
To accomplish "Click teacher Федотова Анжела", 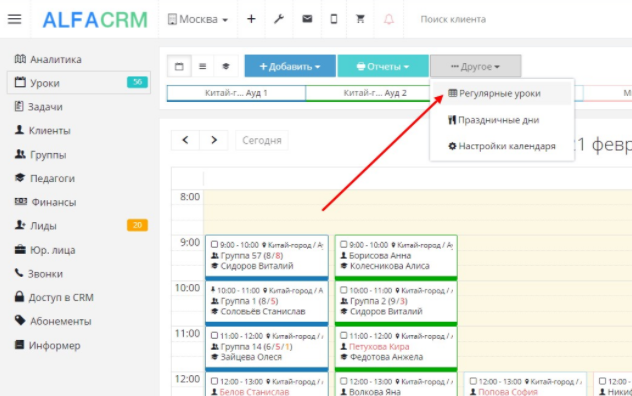I will [x=387, y=357].
